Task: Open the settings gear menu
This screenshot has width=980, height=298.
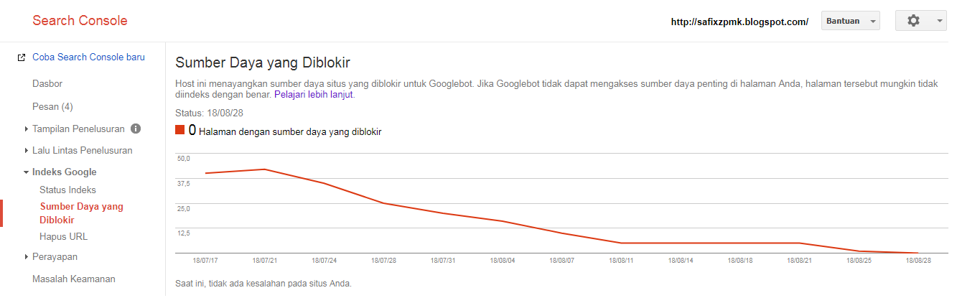Action: pyautogui.click(x=913, y=21)
